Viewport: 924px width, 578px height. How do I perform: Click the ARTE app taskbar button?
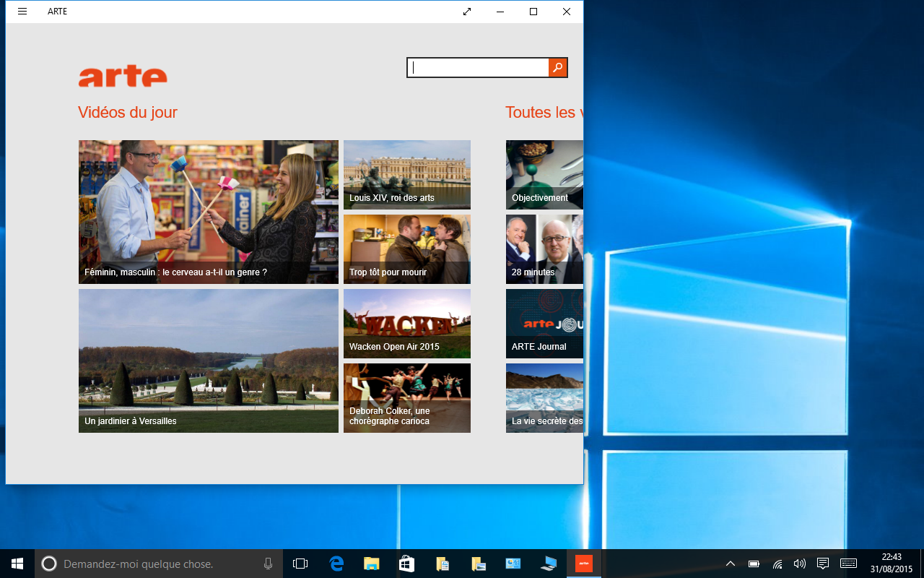point(583,564)
